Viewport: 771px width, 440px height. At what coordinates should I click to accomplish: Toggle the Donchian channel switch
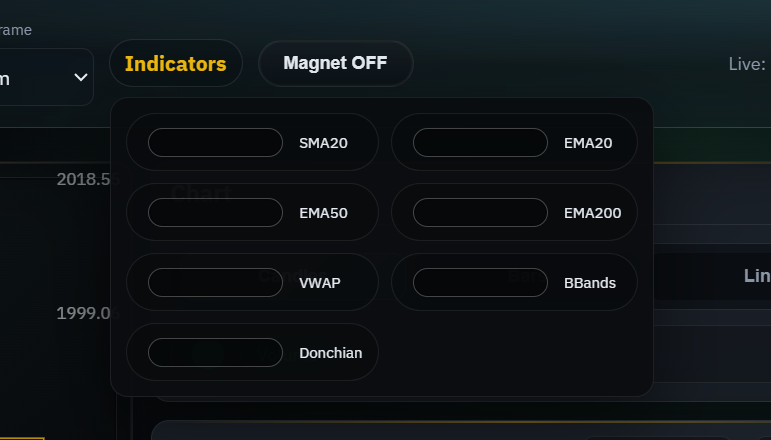[x=215, y=353]
